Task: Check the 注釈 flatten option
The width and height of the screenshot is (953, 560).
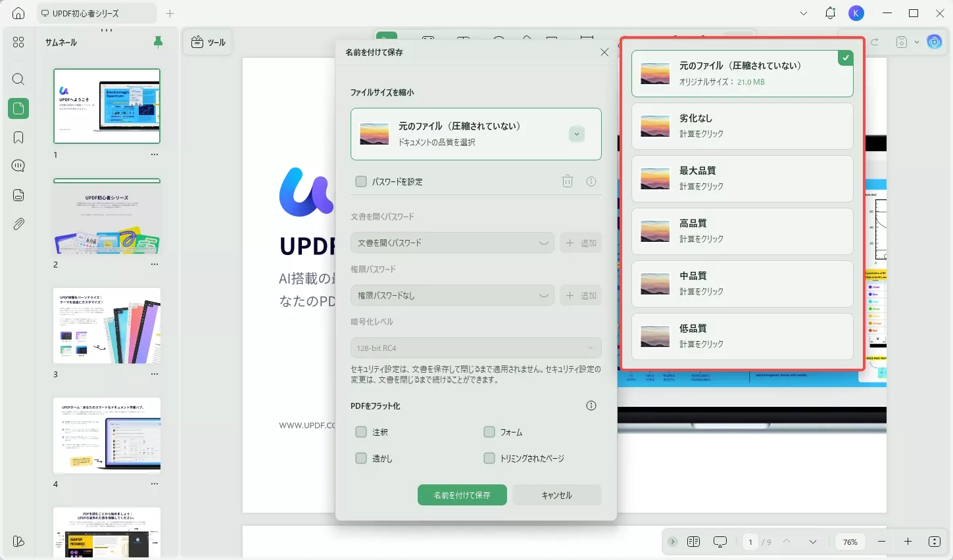Action: (361, 432)
